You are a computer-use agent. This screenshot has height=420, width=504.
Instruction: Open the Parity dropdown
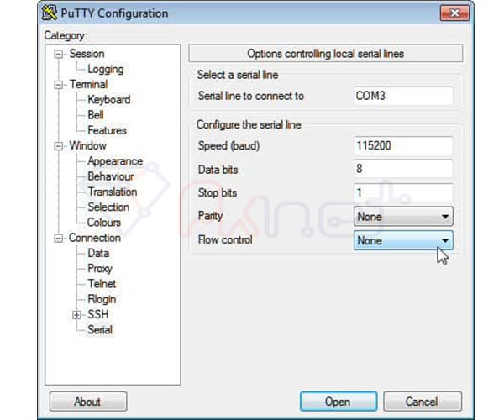[x=403, y=216]
